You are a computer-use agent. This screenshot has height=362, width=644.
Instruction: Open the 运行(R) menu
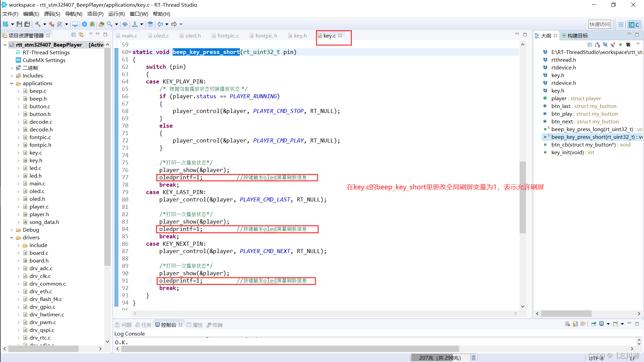(x=116, y=14)
